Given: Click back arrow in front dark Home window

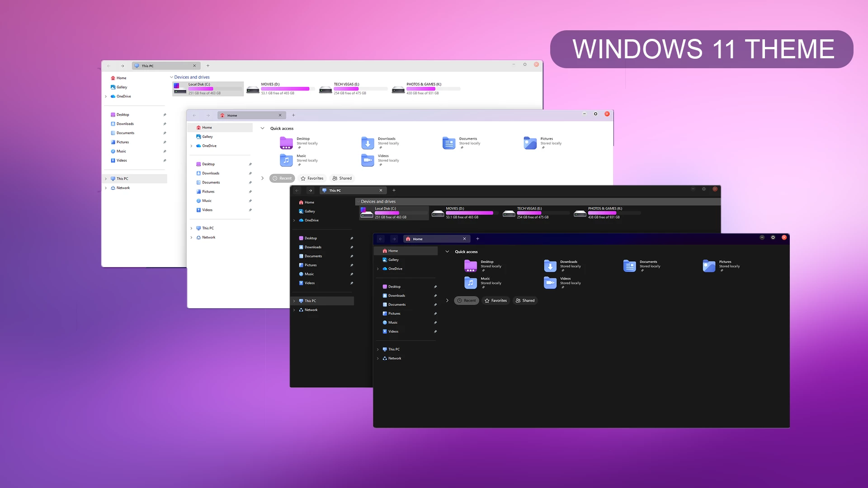Looking at the screenshot, I should (x=381, y=239).
